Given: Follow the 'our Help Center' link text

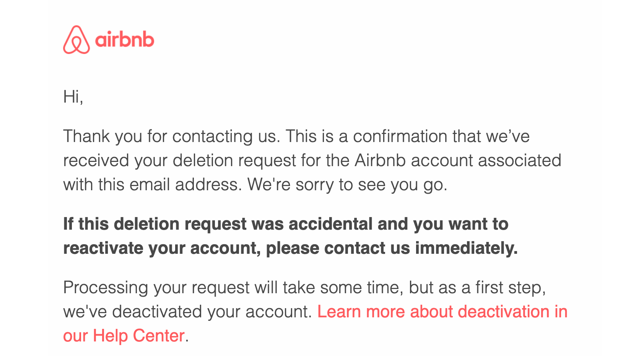Looking at the screenshot, I should 124,336.
